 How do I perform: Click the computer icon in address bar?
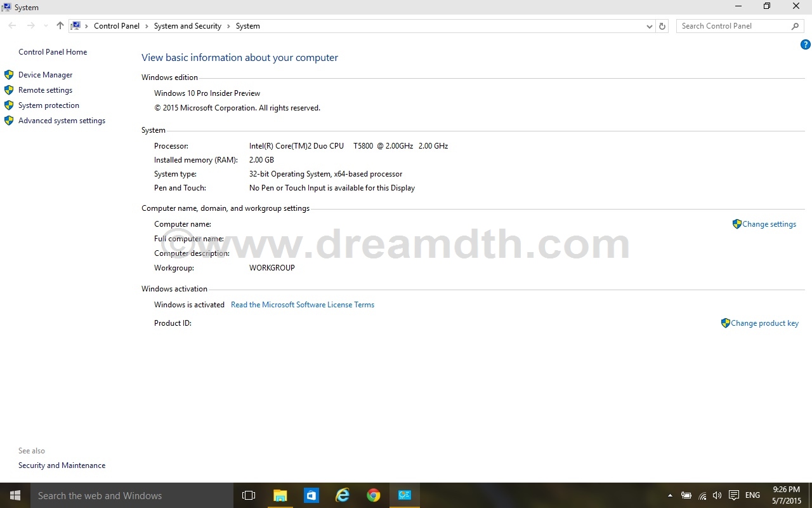(x=76, y=26)
